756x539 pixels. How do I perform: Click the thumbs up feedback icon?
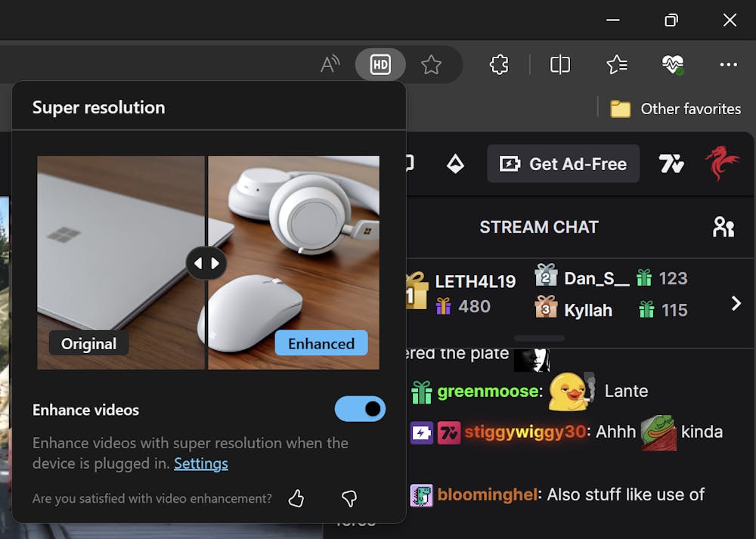click(296, 498)
